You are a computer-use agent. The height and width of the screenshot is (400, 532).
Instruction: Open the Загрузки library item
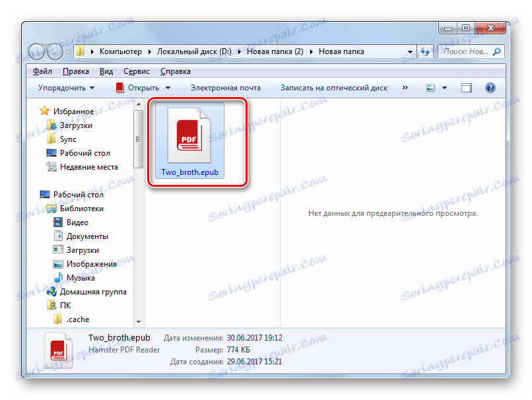pyautogui.click(x=83, y=250)
